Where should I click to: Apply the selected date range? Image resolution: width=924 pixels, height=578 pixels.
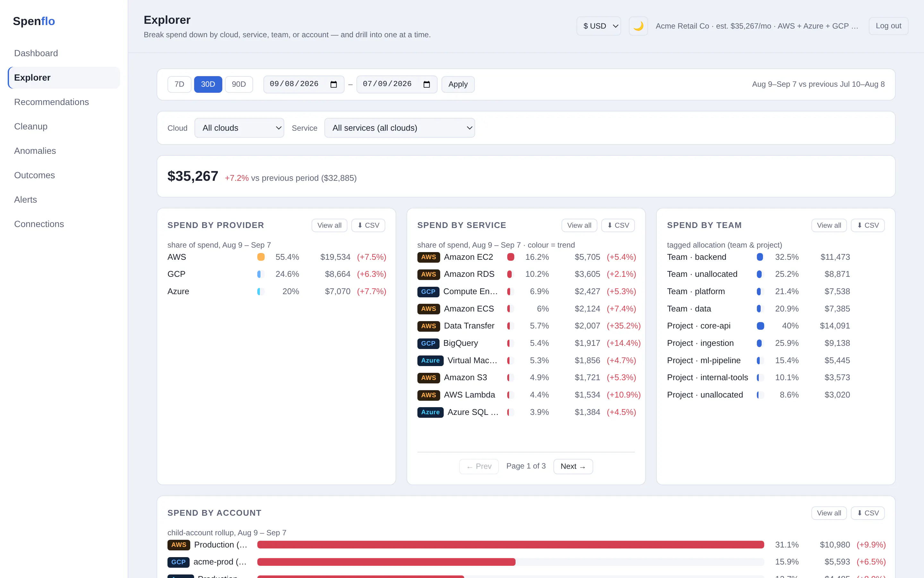coord(458,84)
